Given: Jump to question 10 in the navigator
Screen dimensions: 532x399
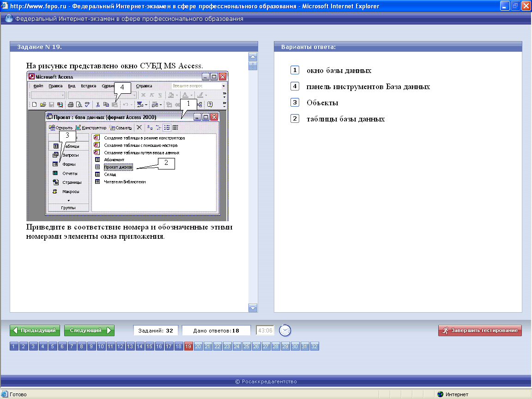Looking at the screenshot, I should click(x=101, y=346).
